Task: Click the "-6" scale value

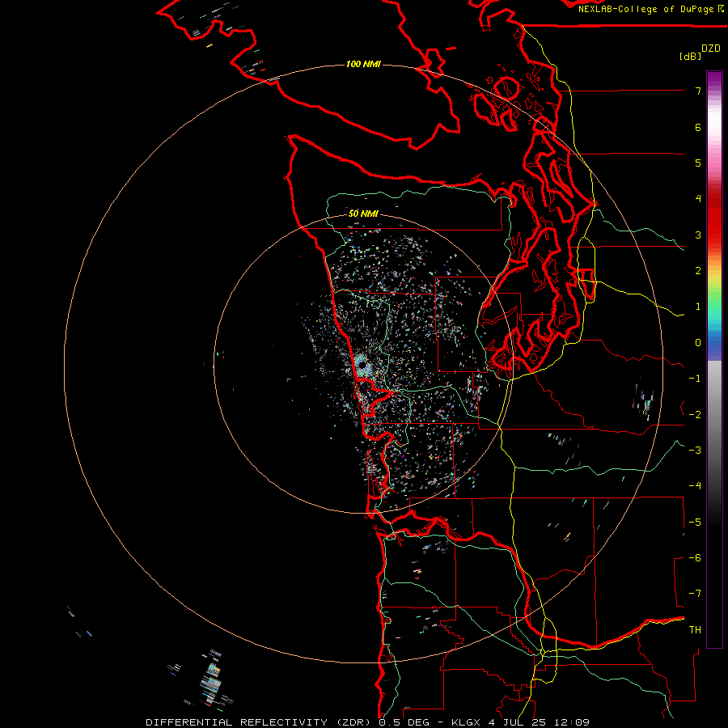Action: [x=695, y=557]
